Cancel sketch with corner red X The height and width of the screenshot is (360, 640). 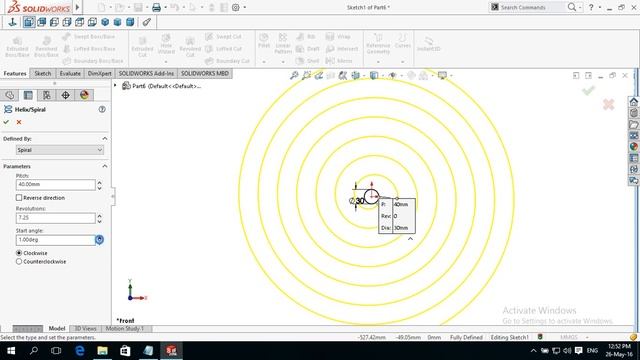point(609,104)
